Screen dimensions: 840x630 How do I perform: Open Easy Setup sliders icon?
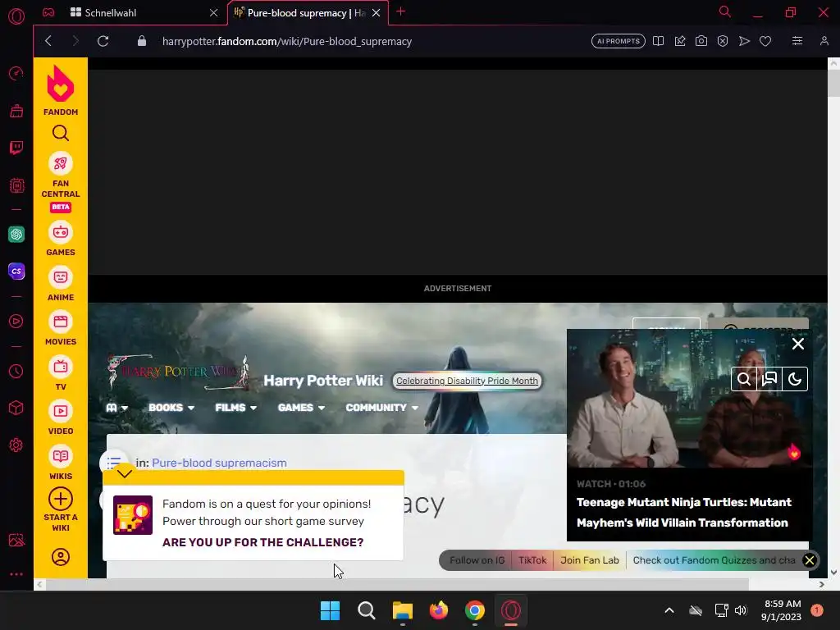coord(797,41)
